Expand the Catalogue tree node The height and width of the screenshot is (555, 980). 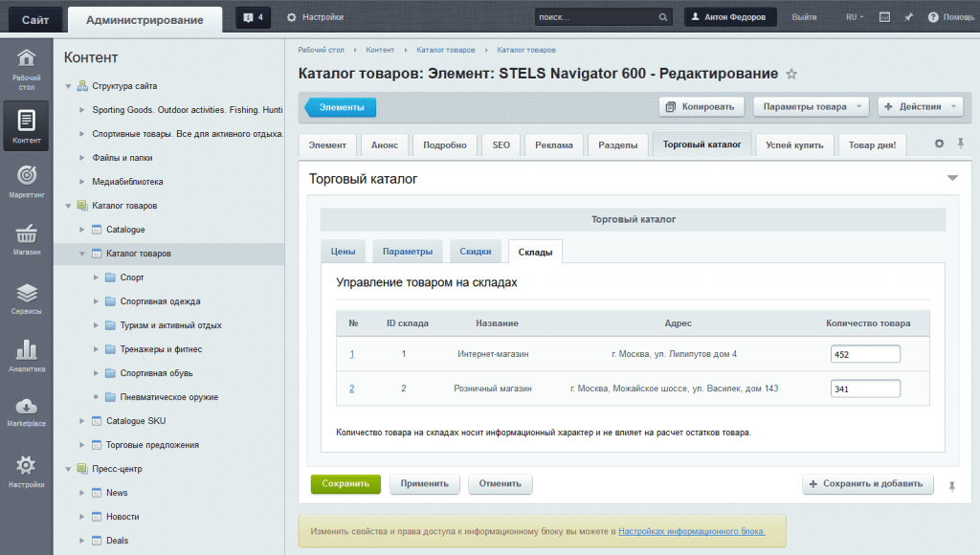(x=81, y=230)
